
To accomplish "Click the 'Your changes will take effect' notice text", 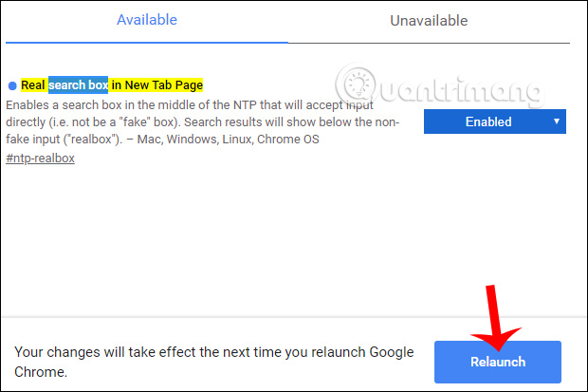I will click(213, 362).
